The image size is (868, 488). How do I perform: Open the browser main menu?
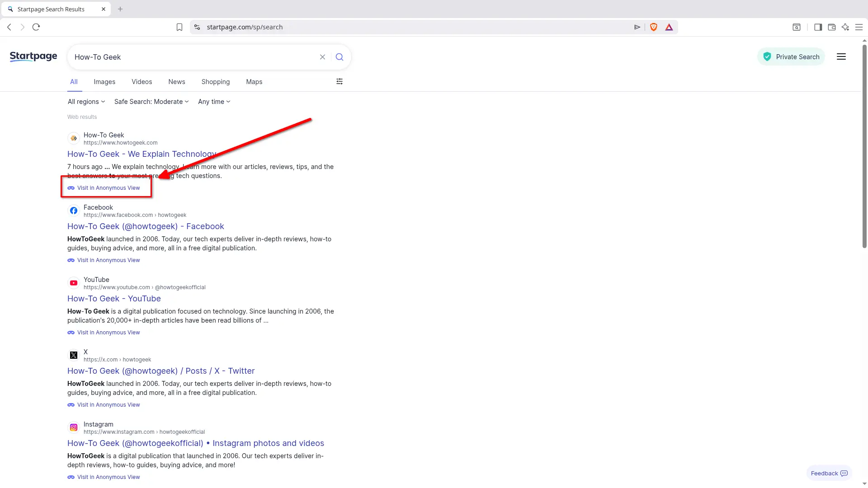[859, 27]
